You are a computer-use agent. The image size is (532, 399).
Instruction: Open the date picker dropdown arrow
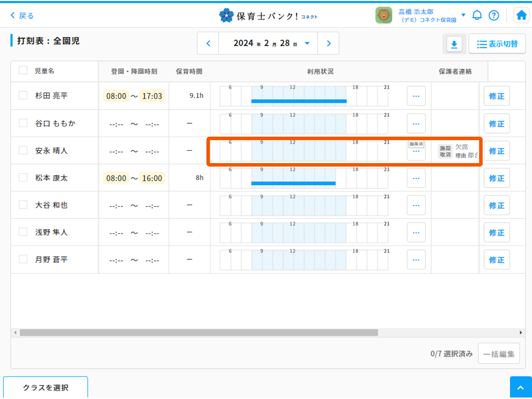pyautogui.click(x=307, y=43)
